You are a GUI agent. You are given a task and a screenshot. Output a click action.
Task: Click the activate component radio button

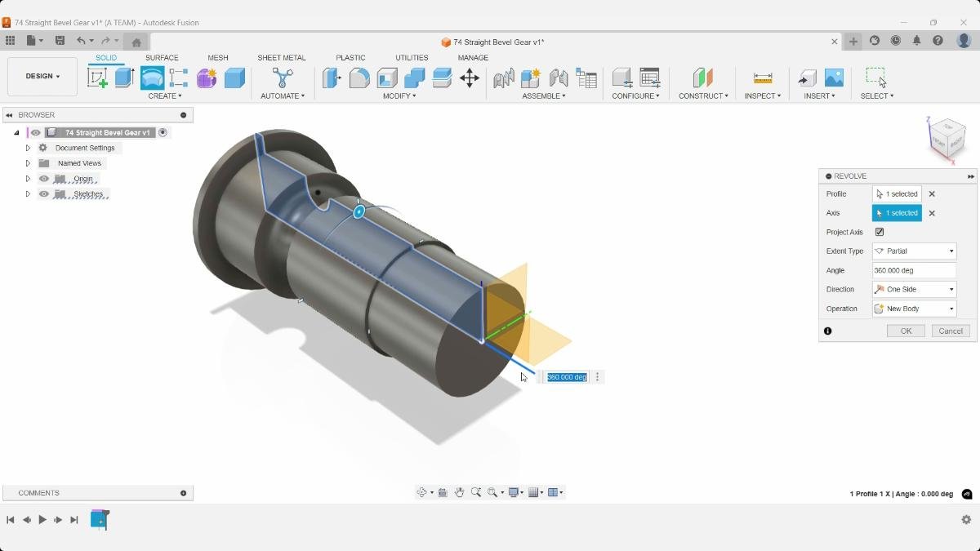pyautogui.click(x=163, y=132)
